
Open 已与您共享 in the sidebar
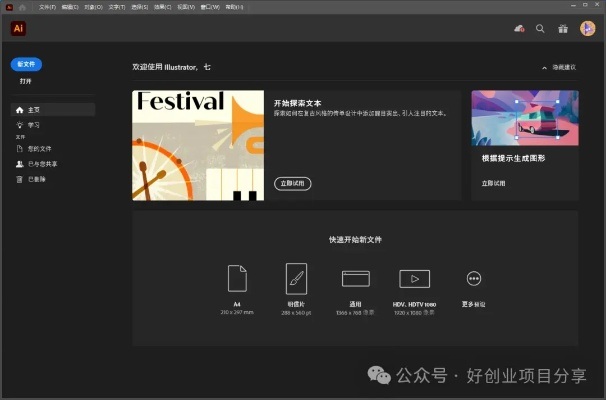(42, 163)
